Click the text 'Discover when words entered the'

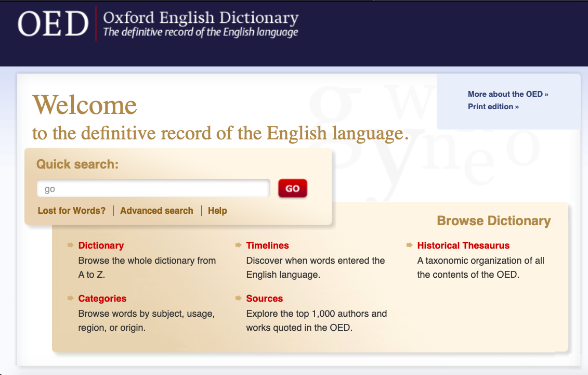[316, 261]
